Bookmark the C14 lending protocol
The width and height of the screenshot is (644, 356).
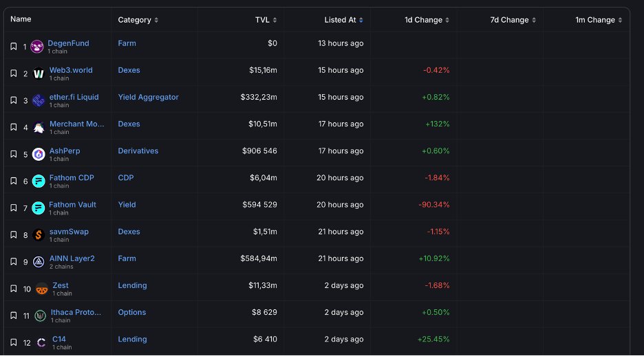[x=14, y=342]
